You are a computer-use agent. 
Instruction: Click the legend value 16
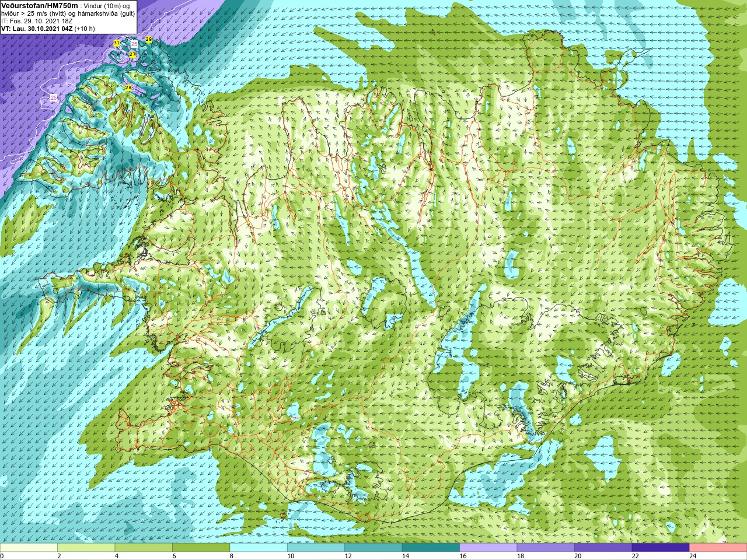463,556
